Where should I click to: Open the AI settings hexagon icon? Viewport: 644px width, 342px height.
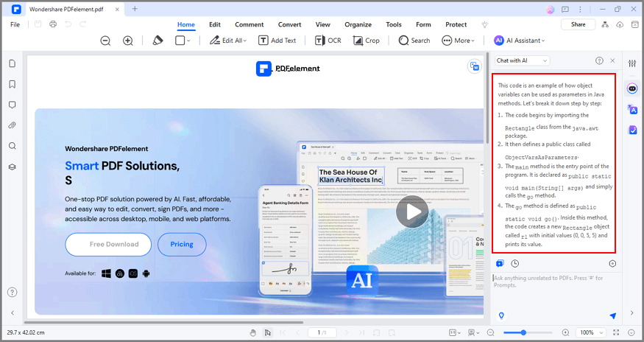[612, 263]
